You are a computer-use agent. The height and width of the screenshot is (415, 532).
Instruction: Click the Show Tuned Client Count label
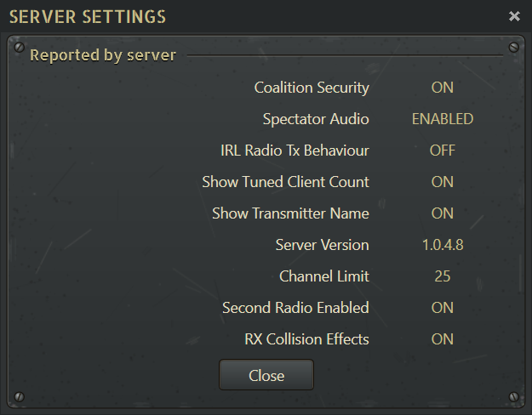coord(285,182)
